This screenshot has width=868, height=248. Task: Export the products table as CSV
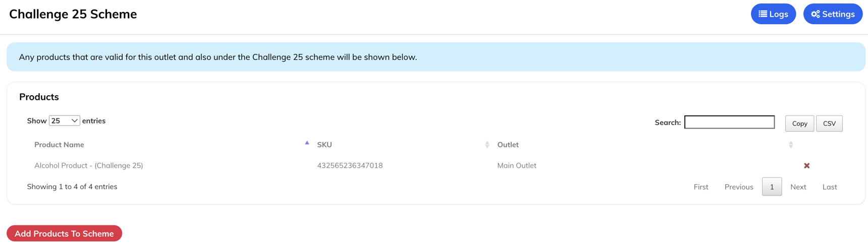click(x=829, y=123)
